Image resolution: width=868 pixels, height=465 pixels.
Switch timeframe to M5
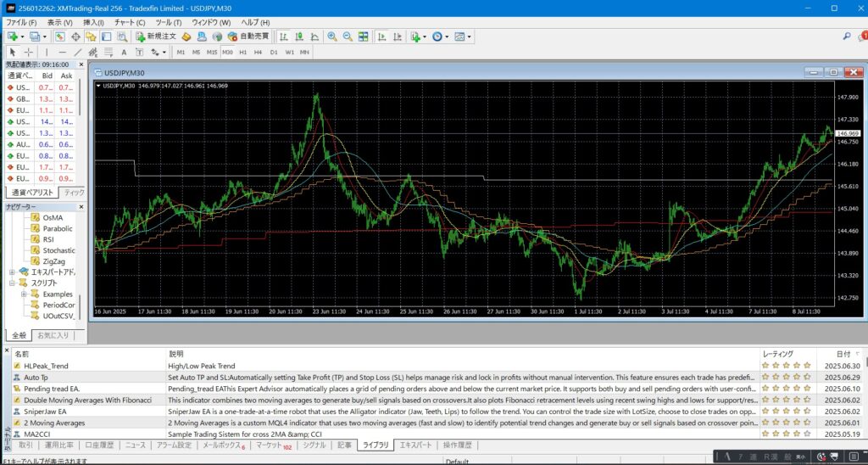[196, 52]
